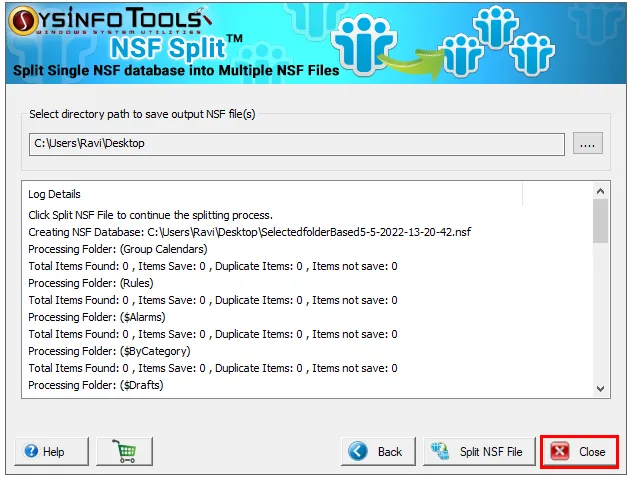Open the shopping cart purchase button
This screenshot has width=630, height=481.
pyautogui.click(x=125, y=451)
